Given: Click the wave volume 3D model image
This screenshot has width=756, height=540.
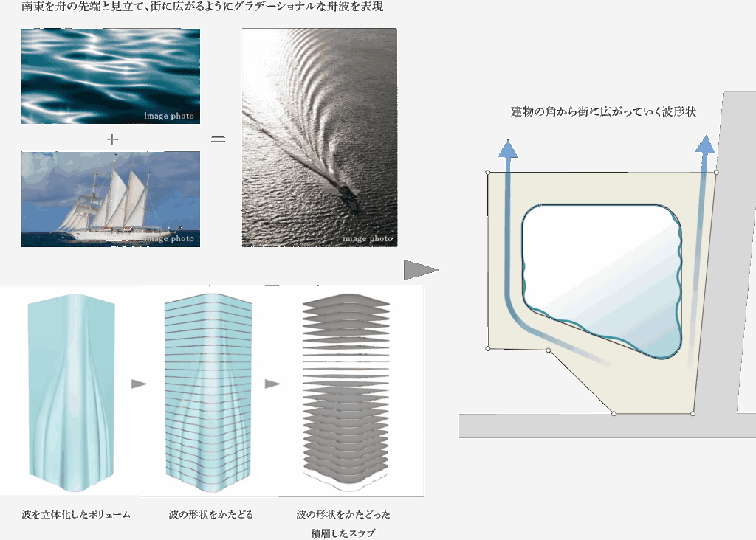Looking at the screenshot, I should pos(72,393).
